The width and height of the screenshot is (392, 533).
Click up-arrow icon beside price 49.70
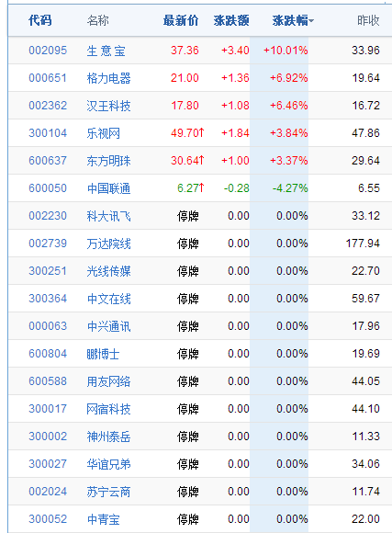[201, 132]
